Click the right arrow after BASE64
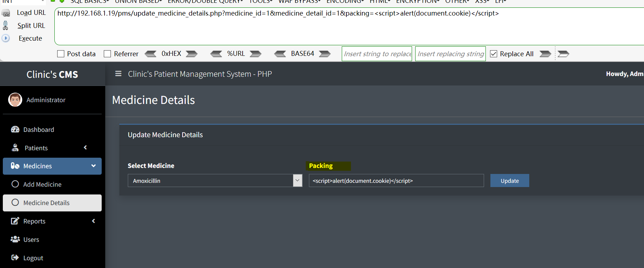The height and width of the screenshot is (268, 644). [325, 54]
